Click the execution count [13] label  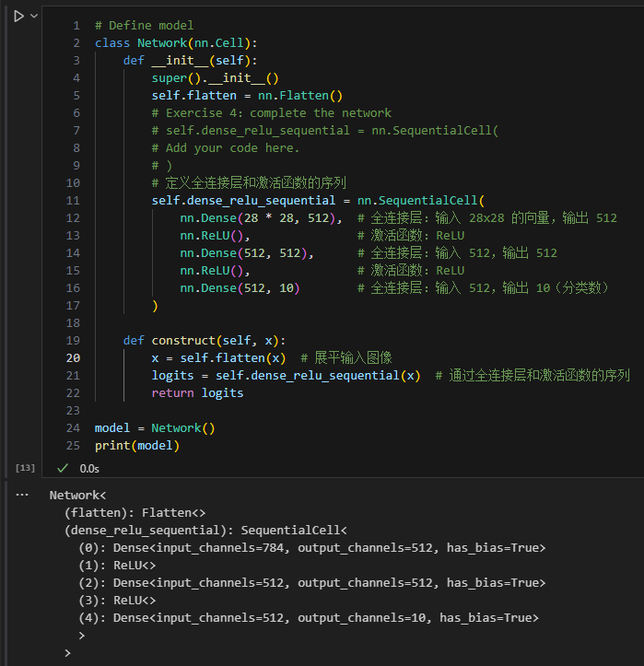[25, 468]
